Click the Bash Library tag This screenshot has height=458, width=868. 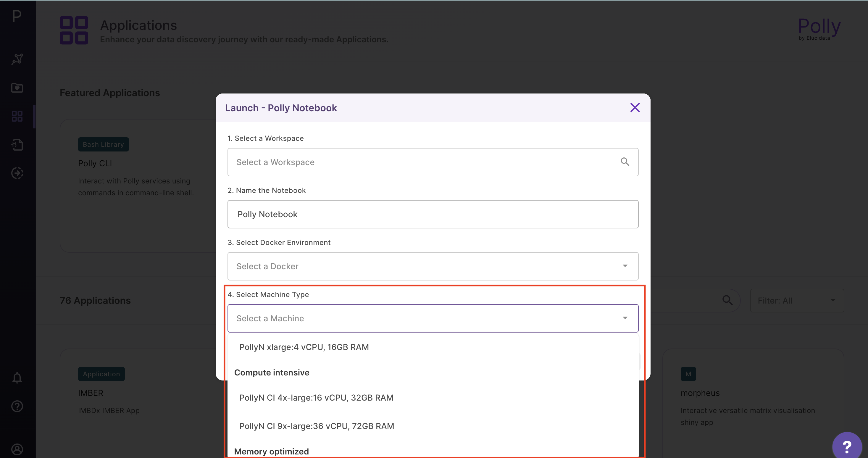(104, 144)
